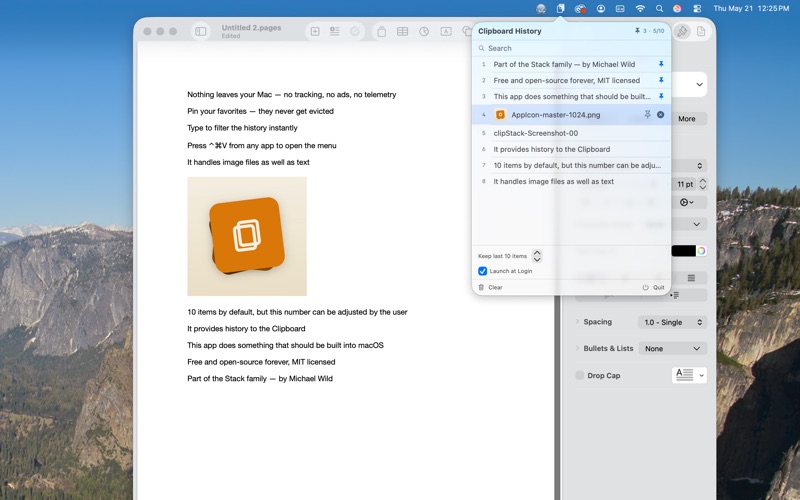
Task: Open the Format paintbrush inspector
Action: coord(682,32)
